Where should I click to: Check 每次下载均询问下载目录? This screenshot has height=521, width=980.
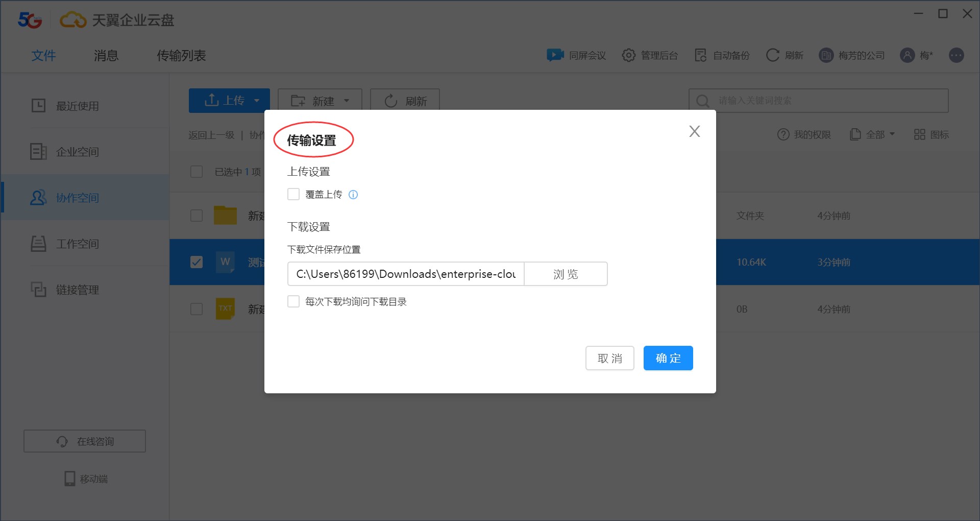tap(293, 301)
